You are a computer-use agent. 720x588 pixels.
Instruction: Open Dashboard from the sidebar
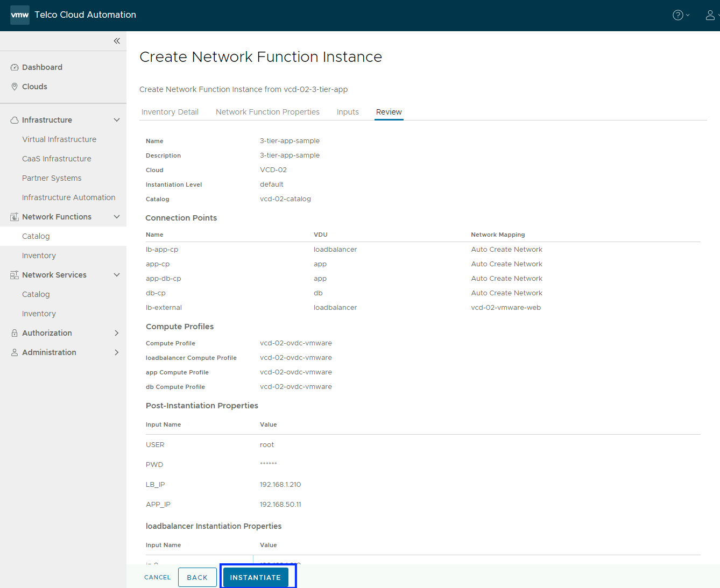[42, 67]
